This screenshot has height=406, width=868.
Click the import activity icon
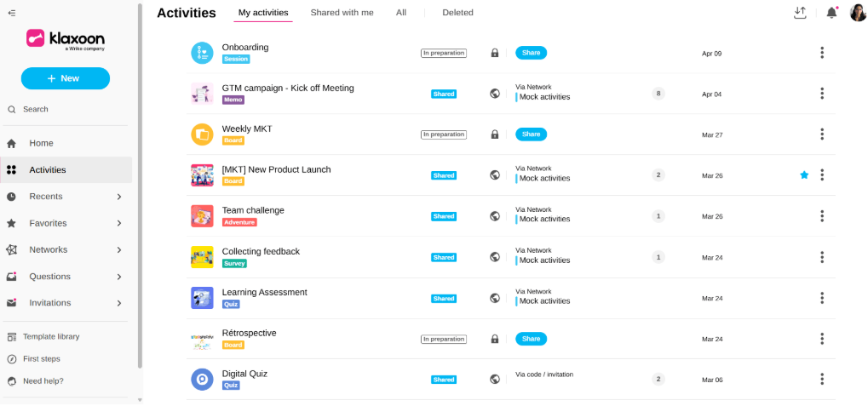[799, 13]
